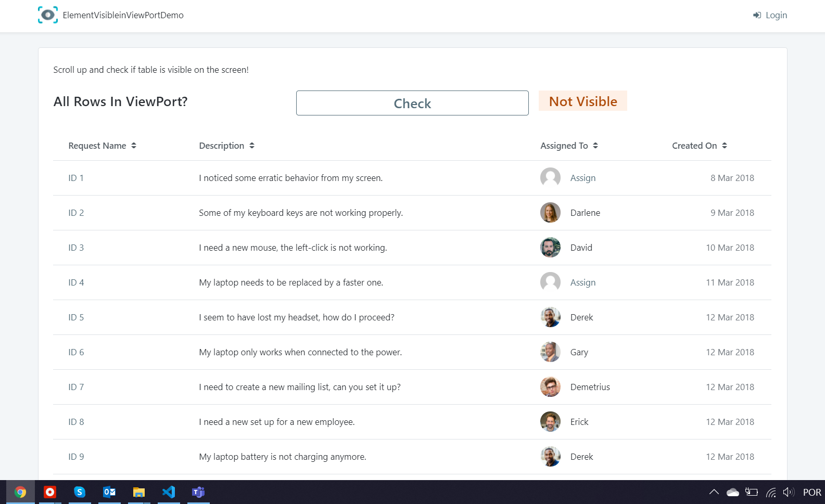Click Gary's avatar photo

(550, 352)
